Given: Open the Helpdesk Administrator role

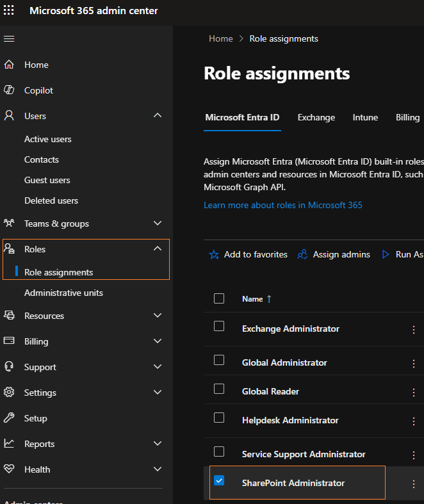Looking at the screenshot, I should [290, 421].
